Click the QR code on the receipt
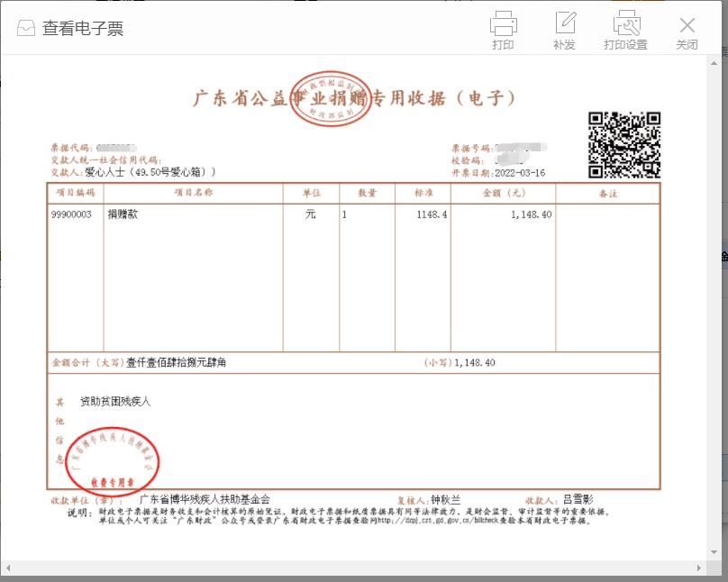The image size is (728, 582). [x=623, y=145]
